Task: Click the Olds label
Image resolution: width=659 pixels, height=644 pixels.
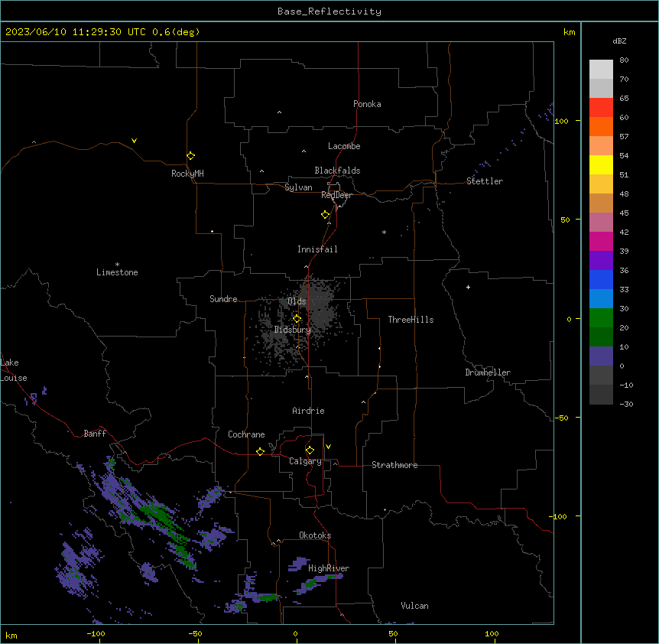Action: click(x=297, y=301)
